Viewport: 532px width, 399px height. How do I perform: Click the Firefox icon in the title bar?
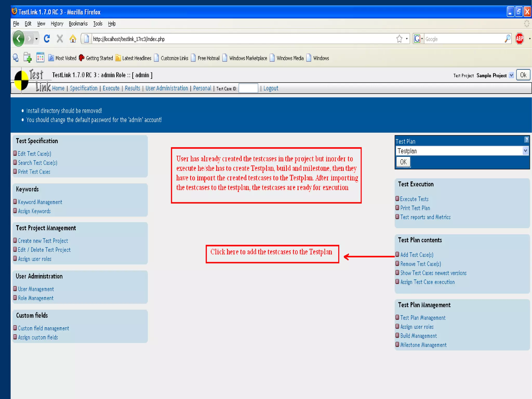(x=15, y=12)
